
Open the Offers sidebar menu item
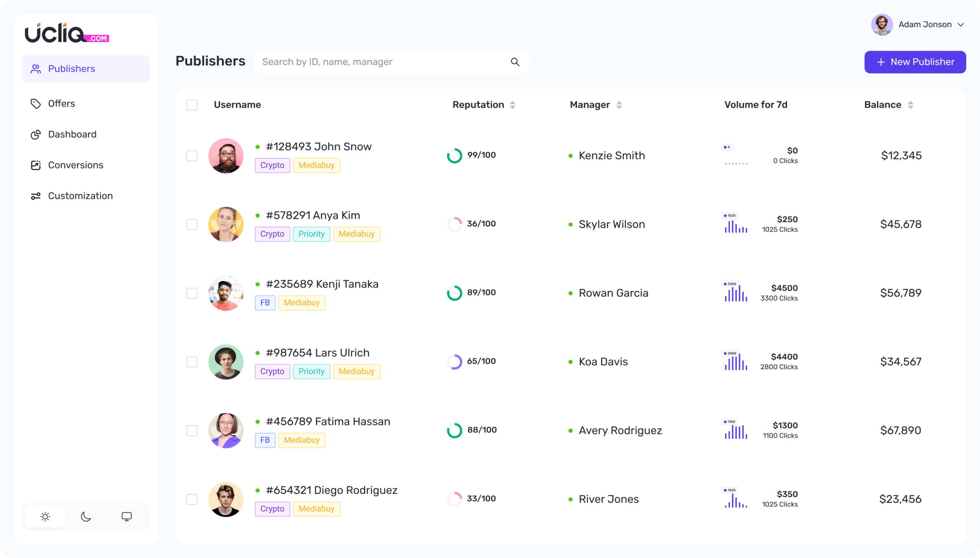click(61, 104)
